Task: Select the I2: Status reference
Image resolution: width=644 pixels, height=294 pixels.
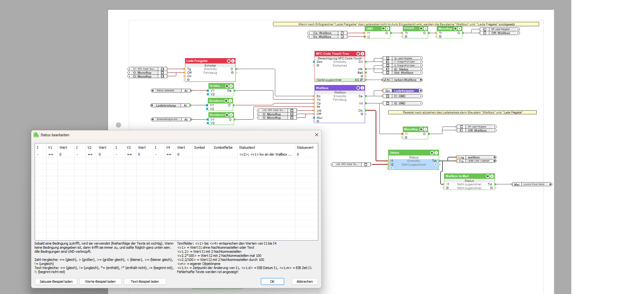Action: coord(402,69)
